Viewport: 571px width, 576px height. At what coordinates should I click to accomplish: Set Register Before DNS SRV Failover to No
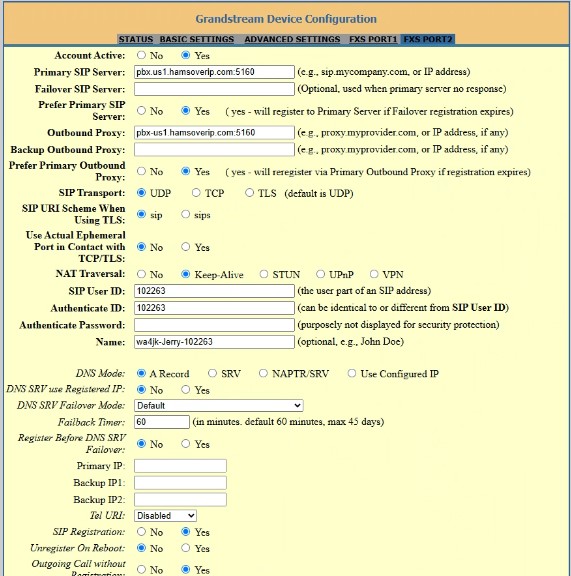tap(141, 444)
